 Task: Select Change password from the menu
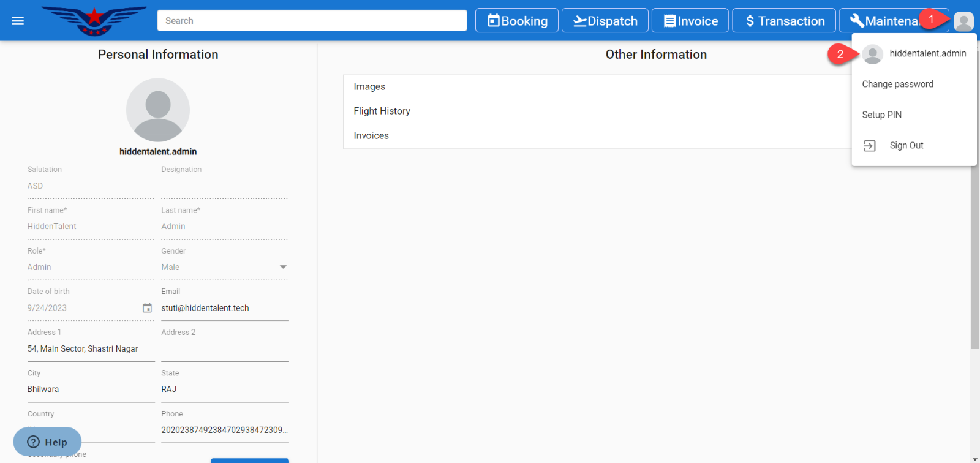tap(897, 84)
